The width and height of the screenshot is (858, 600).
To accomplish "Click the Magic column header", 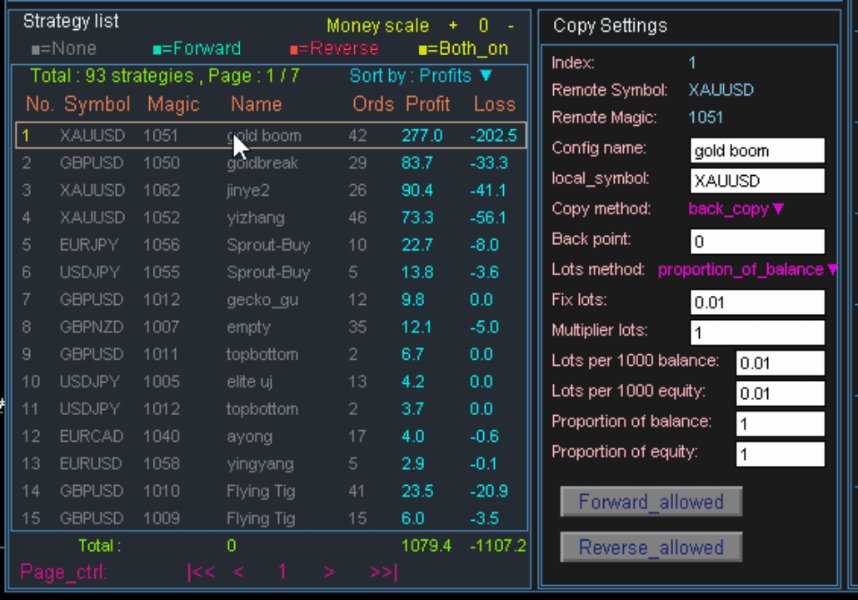I will click(173, 104).
